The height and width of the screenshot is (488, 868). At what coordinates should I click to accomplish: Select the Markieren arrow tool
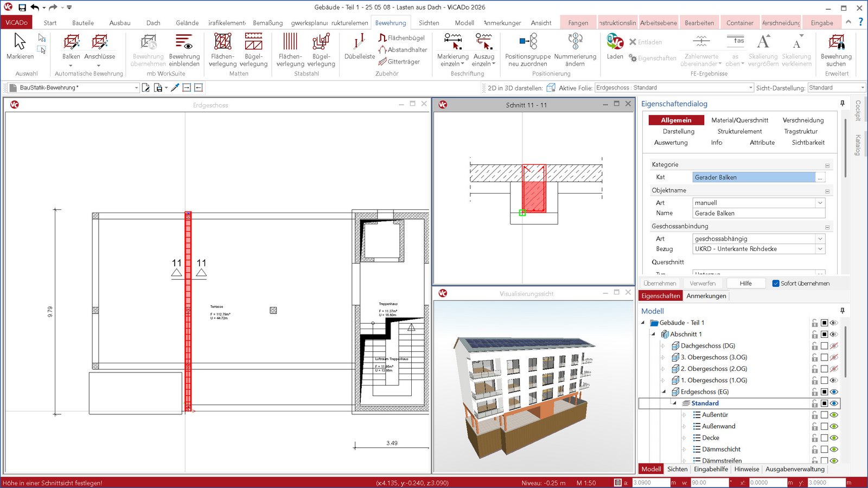[20, 42]
